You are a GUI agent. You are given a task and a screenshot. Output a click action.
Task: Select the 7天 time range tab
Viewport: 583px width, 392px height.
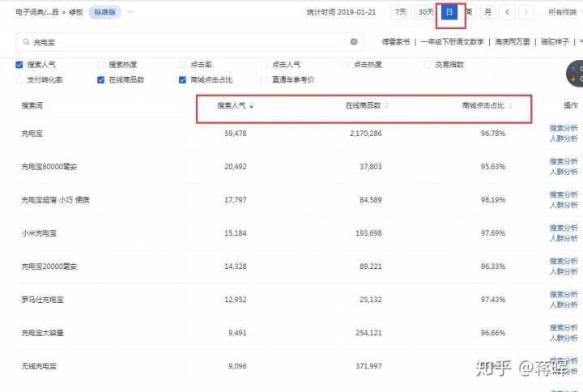click(x=400, y=12)
